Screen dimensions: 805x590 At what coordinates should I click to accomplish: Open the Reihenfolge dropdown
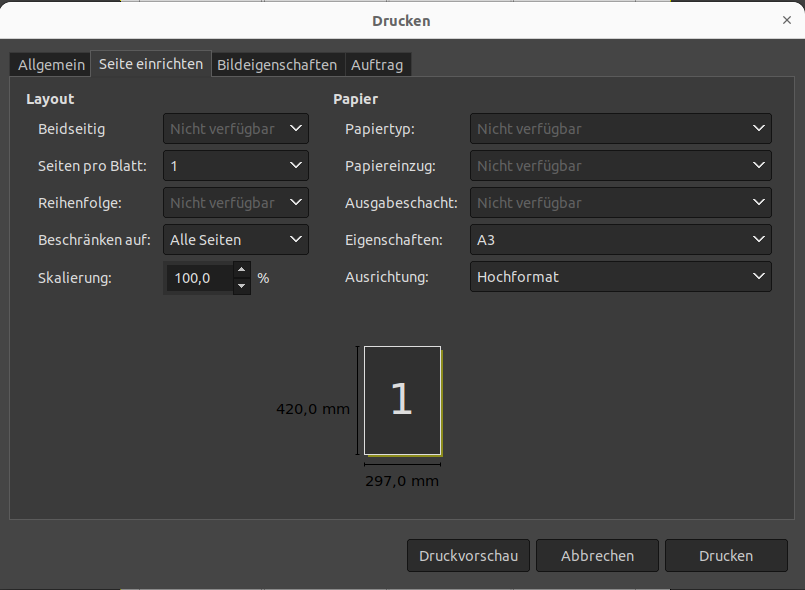(235, 202)
